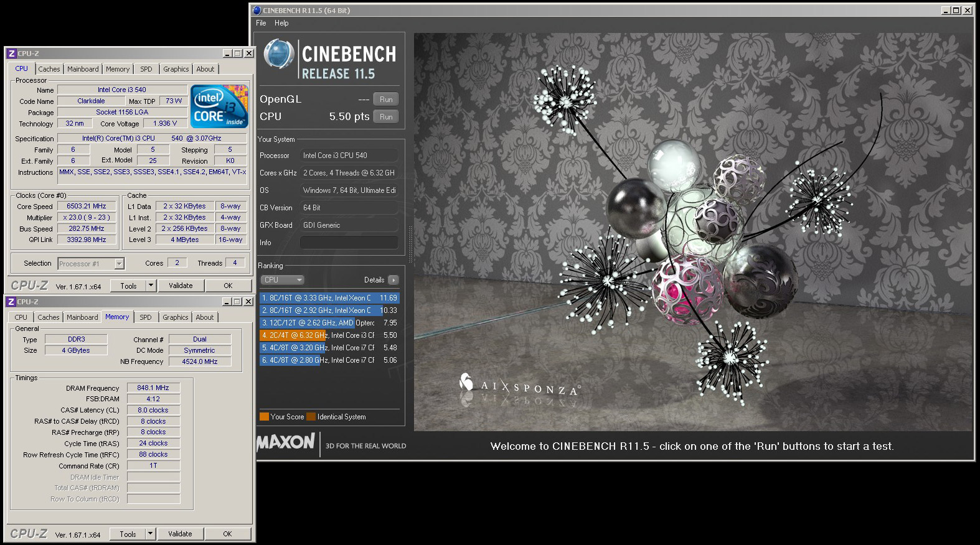The width and height of the screenshot is (980, 545).
Task: Click Validate in CPU-Z memory window
Action: point(180,534)
